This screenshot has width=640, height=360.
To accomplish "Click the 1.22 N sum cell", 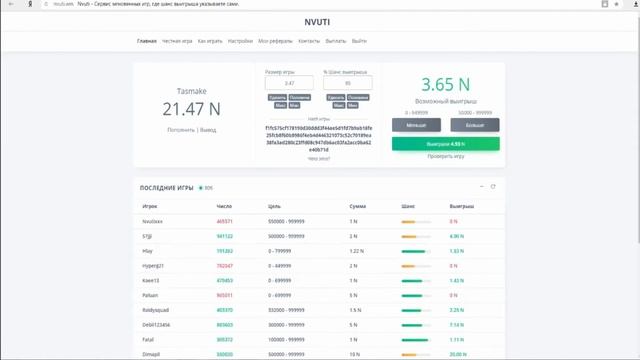I will tap(356, 251).
